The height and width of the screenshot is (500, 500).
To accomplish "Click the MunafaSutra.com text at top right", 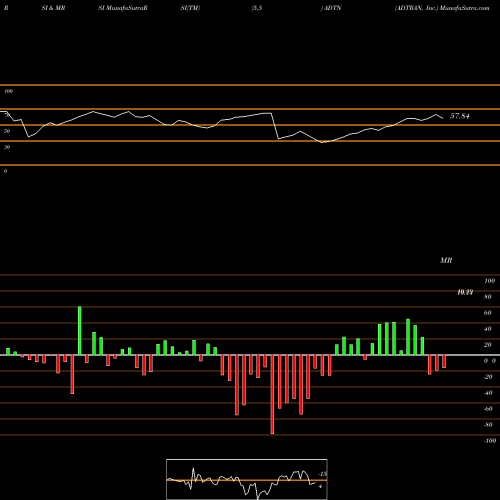I will [465, 8].
